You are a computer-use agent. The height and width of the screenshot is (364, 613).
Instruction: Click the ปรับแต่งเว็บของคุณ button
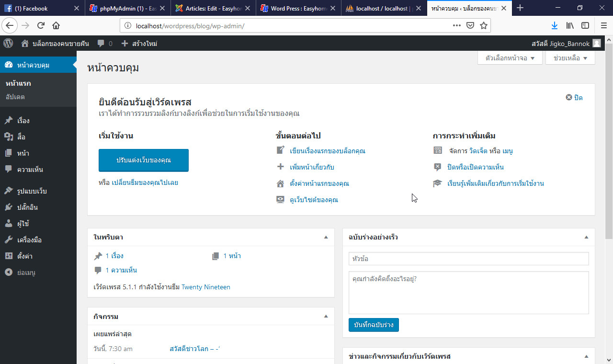pyautogui.click(x=143, y=160)
